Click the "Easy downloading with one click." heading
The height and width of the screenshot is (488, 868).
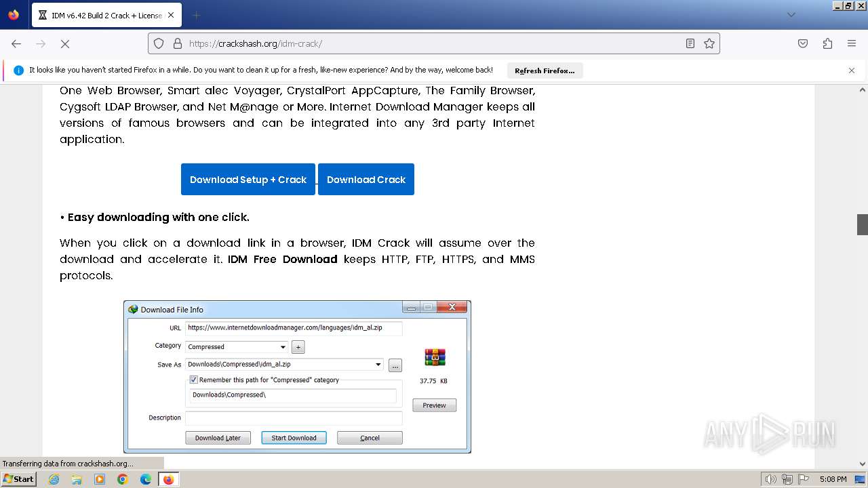[158, 218]
